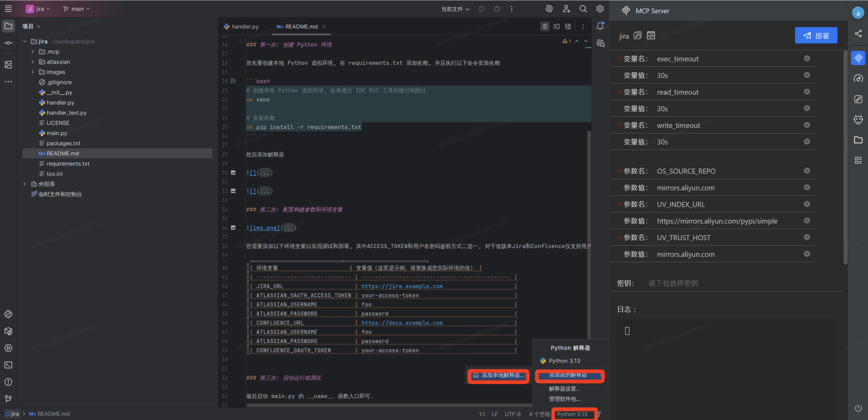868x420 pixels.
Task: Open the notifications bell icon
Action: coord(600,26)
